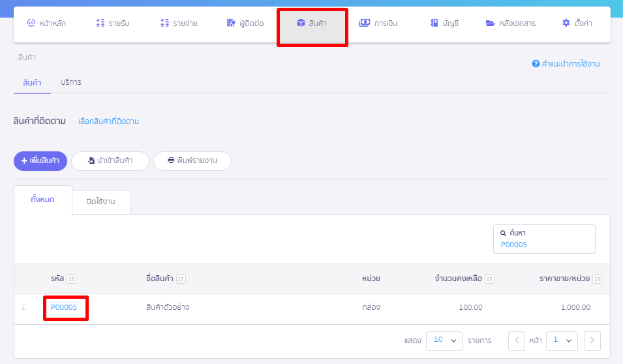Sort by ชื่อสินค้า product name icon
Image resolution: width=623 pixels, height=364 pixels.
click(x=181, y=279)
